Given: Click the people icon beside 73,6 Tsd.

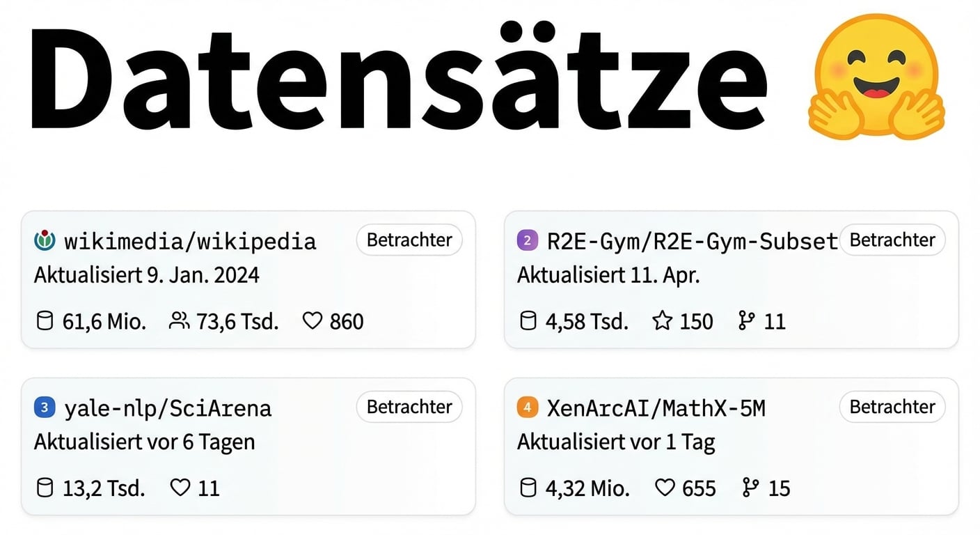Looking at the screenshot, I should (x=179, y=321).
